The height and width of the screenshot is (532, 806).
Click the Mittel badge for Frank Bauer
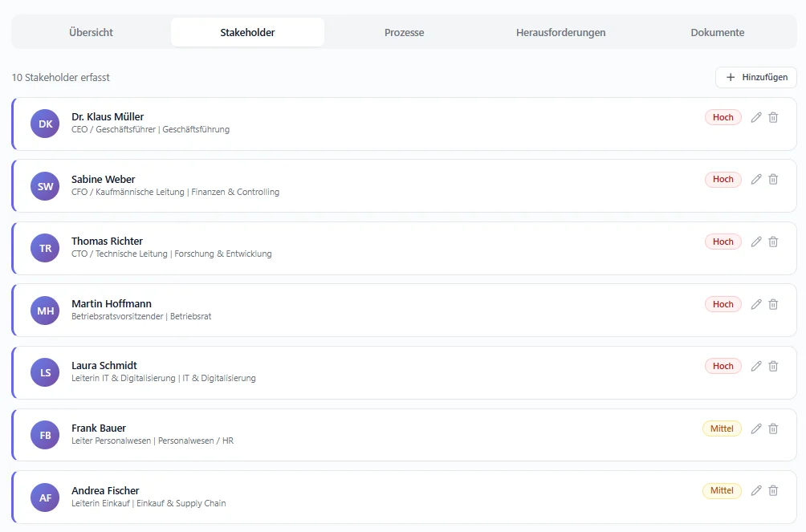pos(722,428)
